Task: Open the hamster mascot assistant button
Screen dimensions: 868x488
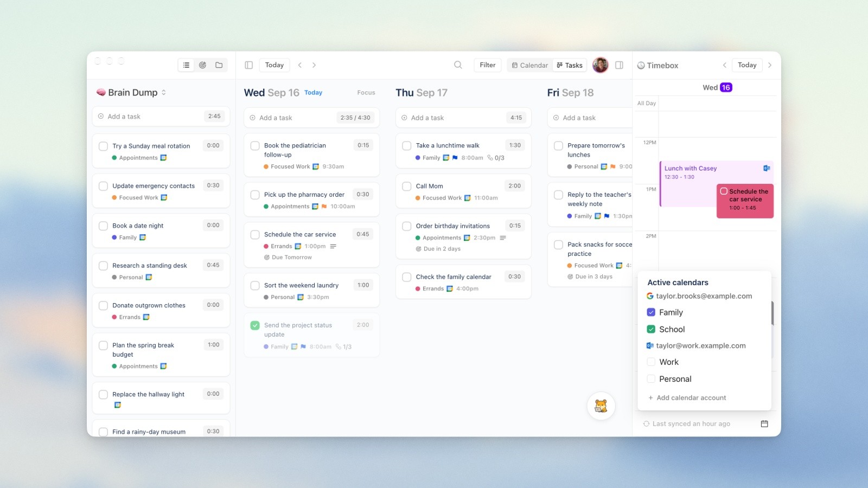Action: (601, 406)
